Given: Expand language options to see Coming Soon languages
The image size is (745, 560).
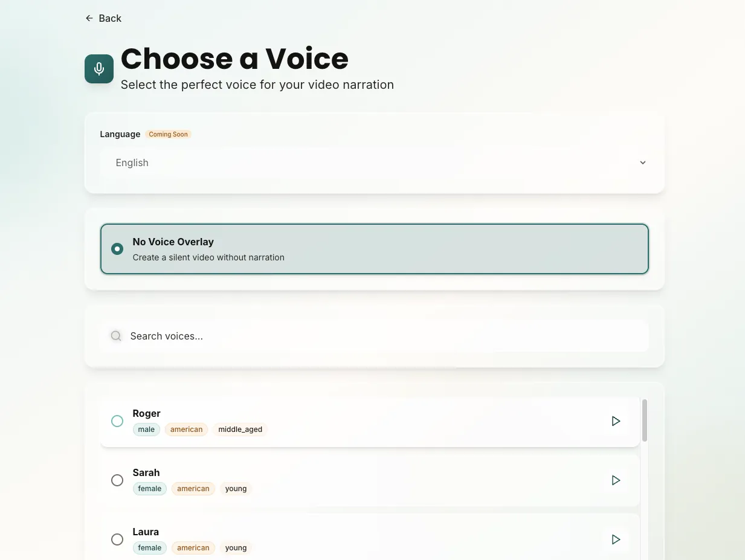Looking at the screenshot, I should coord(375,163).
